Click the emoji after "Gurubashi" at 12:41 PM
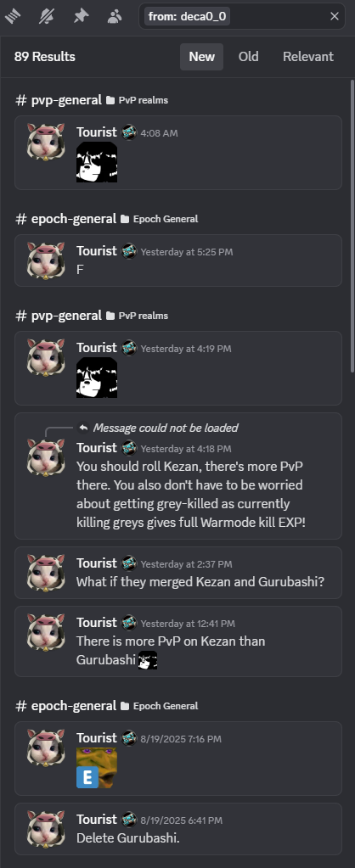Image resolution: width=355 pixels, height=868 pixels. tap(147, 660)
